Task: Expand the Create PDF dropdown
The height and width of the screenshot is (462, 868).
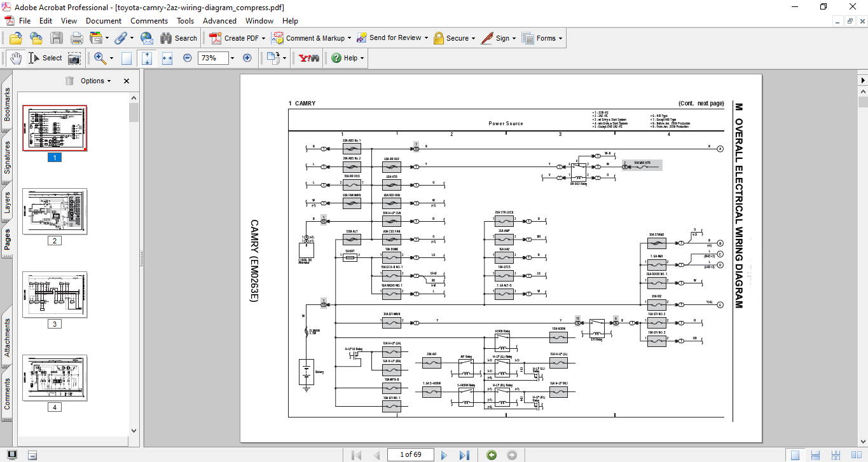Action: coord(262,38)
